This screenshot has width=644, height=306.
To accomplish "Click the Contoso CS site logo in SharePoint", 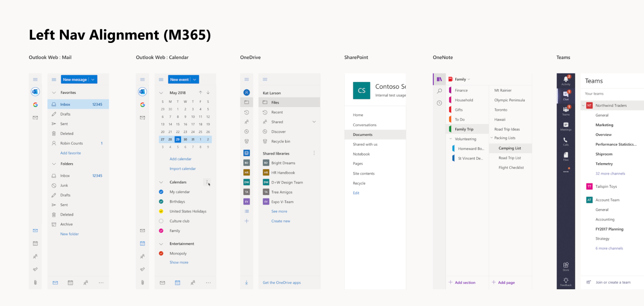I will click(362, 91).
